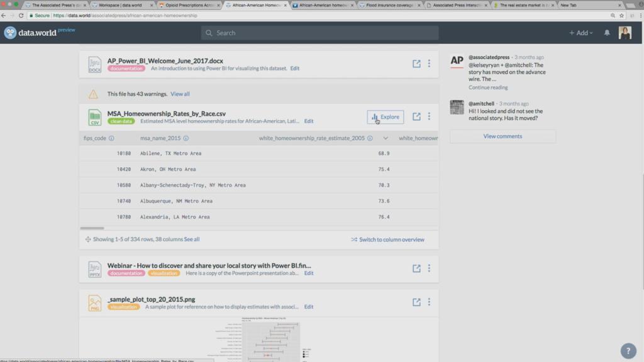Open the @associatedpress profile link
This screenshot has width=644, height=362.
click(489, 57)
